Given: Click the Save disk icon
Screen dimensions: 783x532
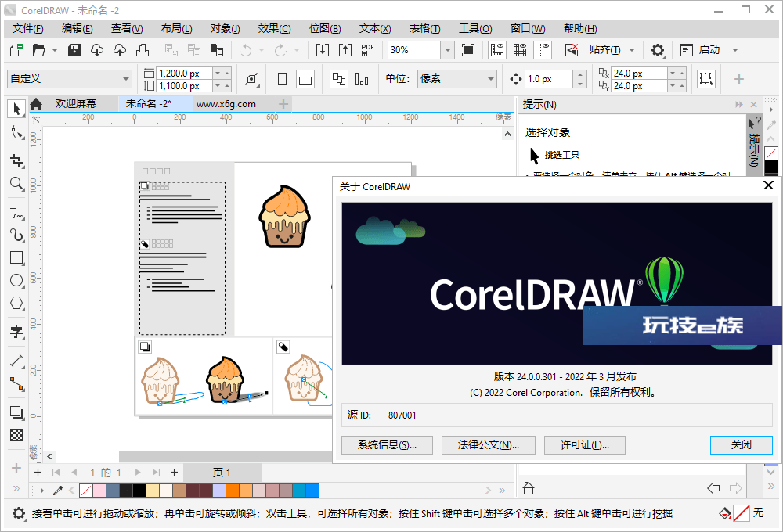Looking at the screenshot, I should pyautogui.click(x=74, y=50).
